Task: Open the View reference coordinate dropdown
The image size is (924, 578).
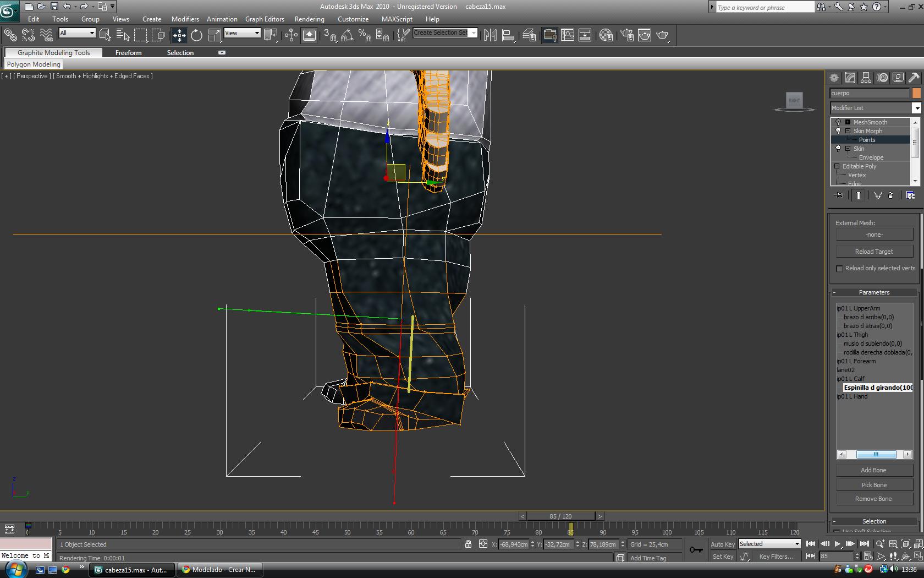Action: tap(242, 33)
